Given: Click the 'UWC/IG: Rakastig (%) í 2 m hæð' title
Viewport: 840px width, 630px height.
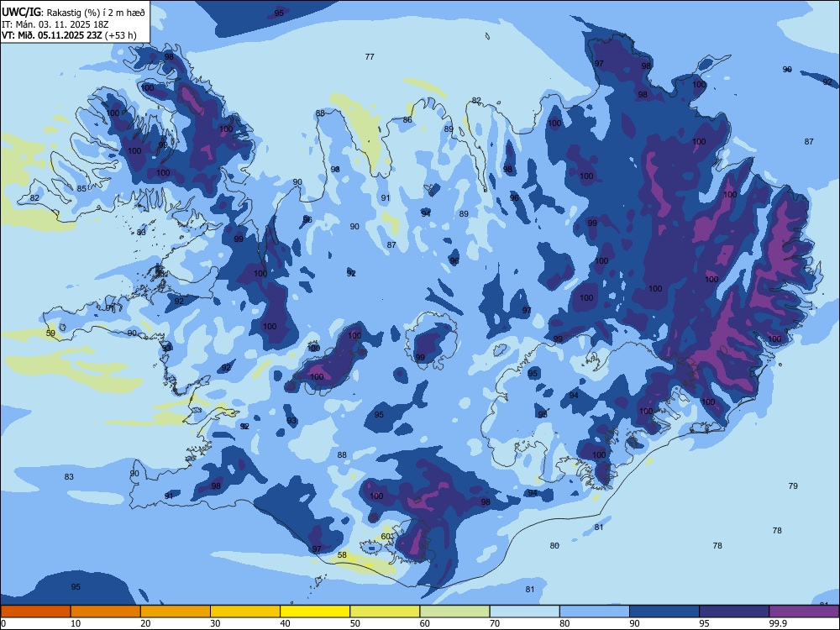Looking at the screenshot, I should pyautogui.click(x=73, y=12).
